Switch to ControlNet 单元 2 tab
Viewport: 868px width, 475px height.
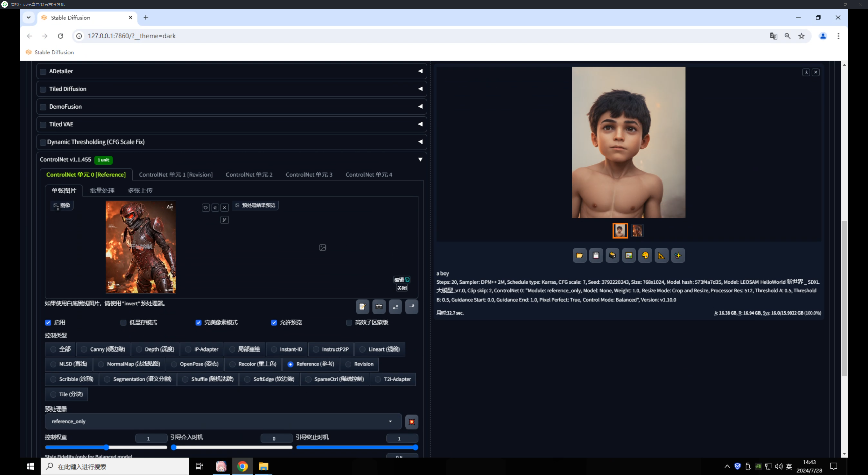(x=249, y=175)
